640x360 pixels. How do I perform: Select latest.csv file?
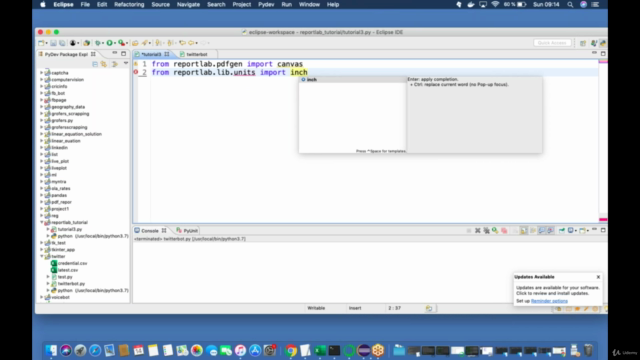pyautogui.click(x=68, y=270)
